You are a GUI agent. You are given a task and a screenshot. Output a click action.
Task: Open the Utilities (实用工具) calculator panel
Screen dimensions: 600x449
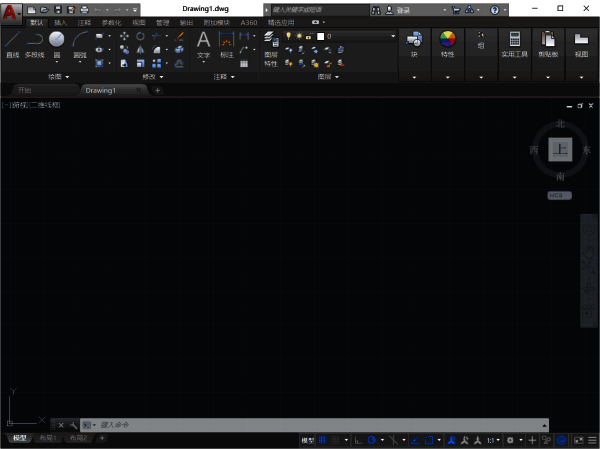point(514,44)
